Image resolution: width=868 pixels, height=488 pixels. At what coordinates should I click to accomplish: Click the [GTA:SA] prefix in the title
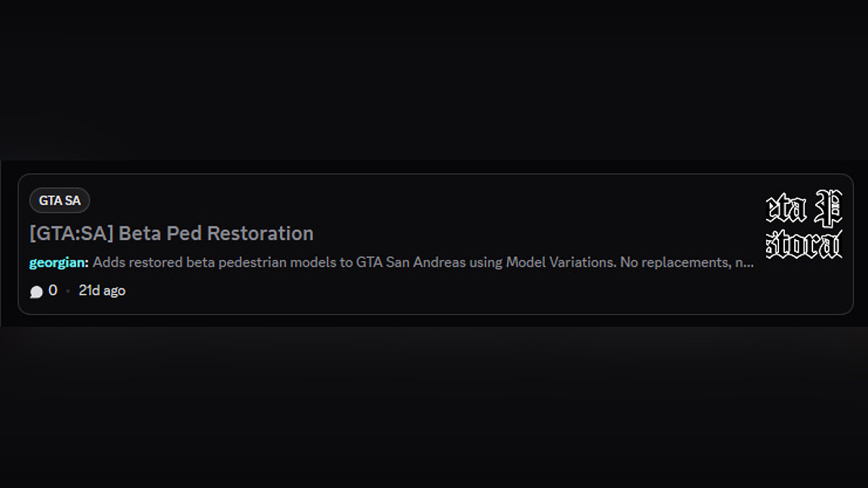coord(71,234)
